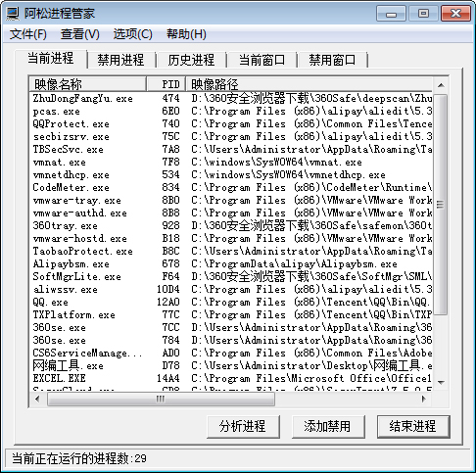Click vertical scrollbar up arrow
Image resolution: width=476 pixels, height=473 pixels.
pos(441,85)
